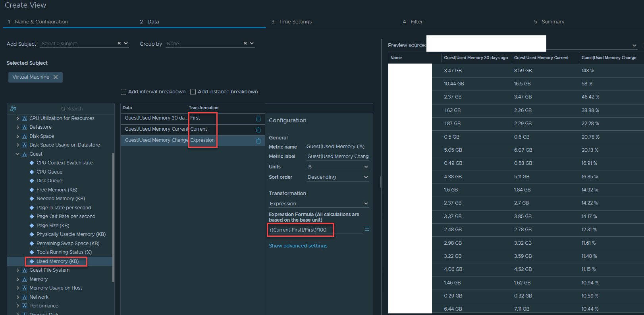The image size is (644, 315).
Task: Select the Free Memory (KB) metric
Action: [x=57, y=190]
